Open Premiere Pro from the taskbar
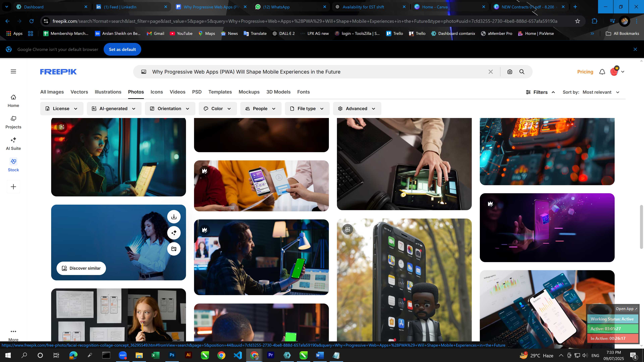The width and height of the screenshot is (644, 362). click(x=271, y=355)
